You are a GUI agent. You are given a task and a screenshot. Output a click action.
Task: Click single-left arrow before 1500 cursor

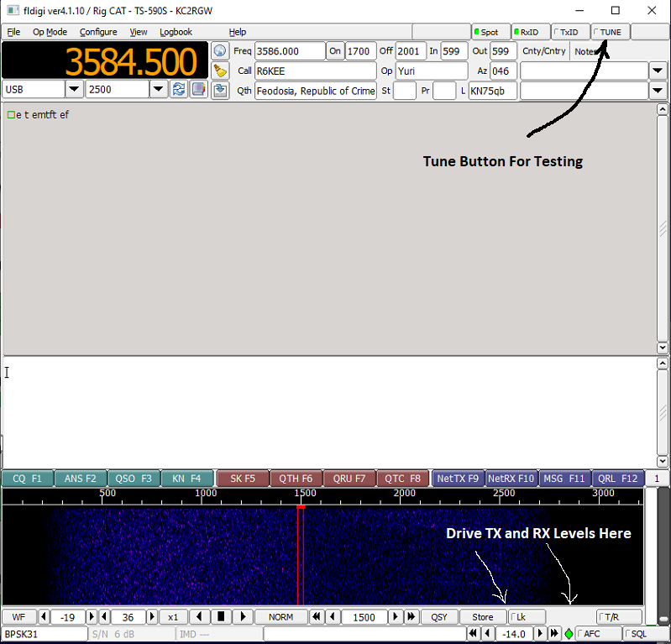click(x=333, y=617)
